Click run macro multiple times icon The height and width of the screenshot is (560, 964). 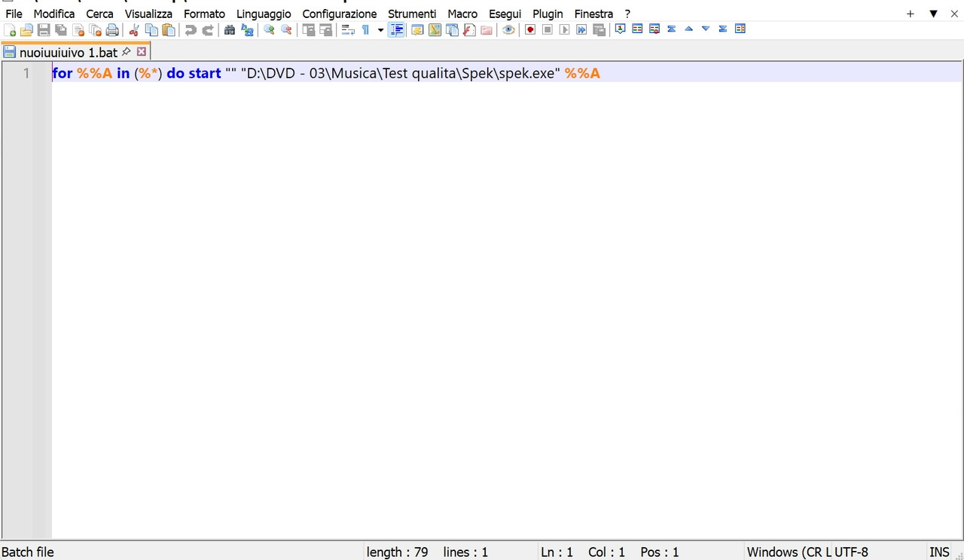coord(581,30)
